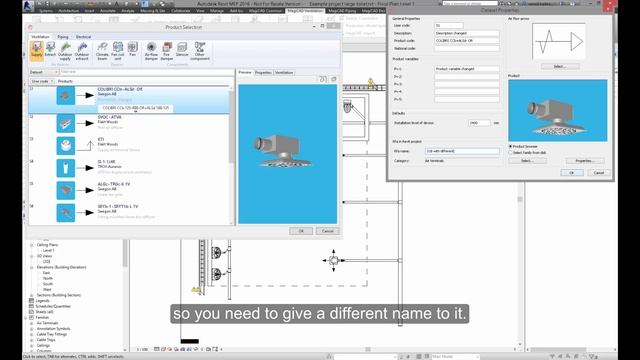Screen dimensions: 640x360
Task: Click the KTI product thumbnail icon
Action: coord(66,146)
